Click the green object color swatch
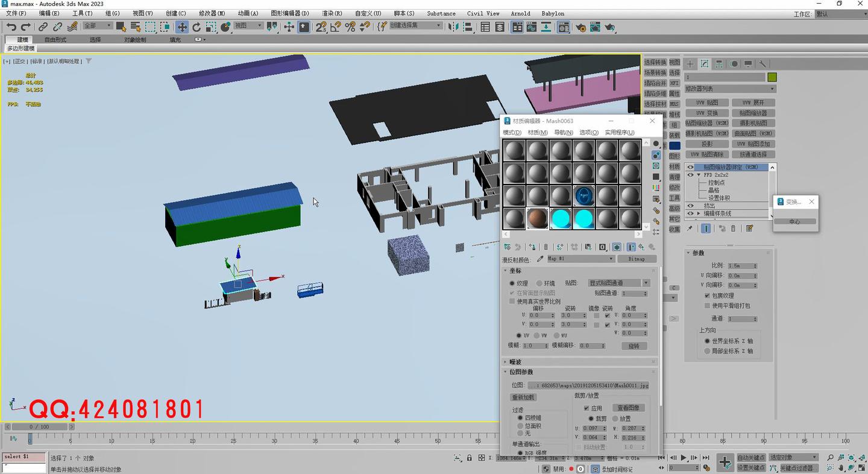The width and height of the screenshot is (868, 474). 772,77
